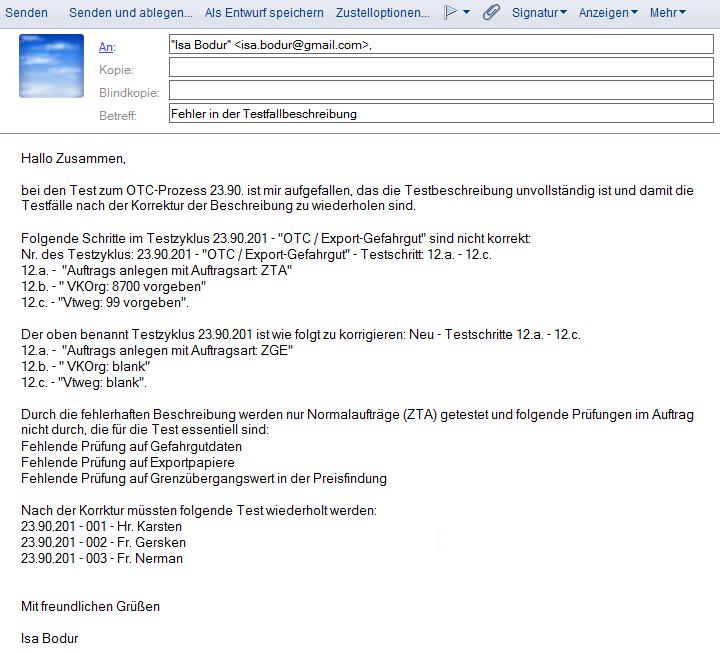Click into the Blindkopie field
This screenshot has width=720, height=653.
441,90
